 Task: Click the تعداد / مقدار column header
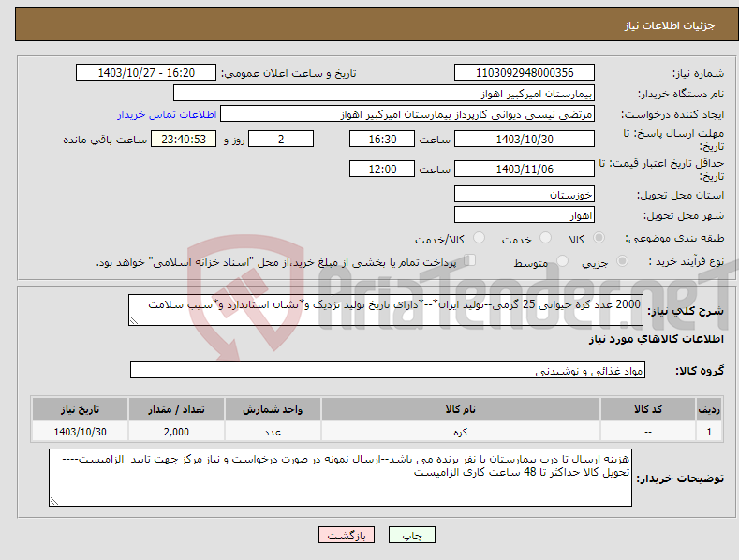point(176,409)
